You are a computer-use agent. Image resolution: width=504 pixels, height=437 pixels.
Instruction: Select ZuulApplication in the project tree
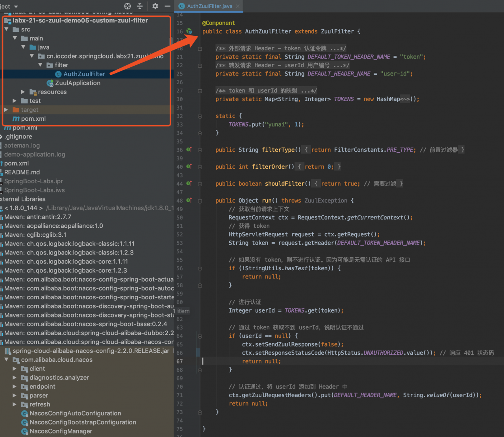click(x=78, y=83)
